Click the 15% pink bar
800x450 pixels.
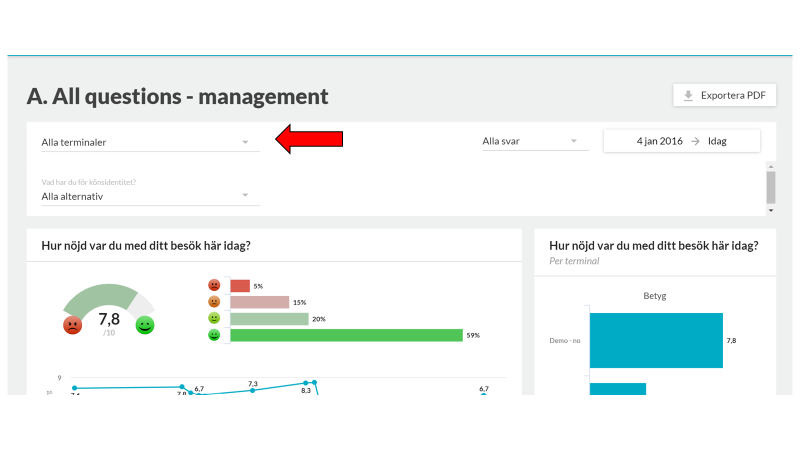(x=260, y=302)
